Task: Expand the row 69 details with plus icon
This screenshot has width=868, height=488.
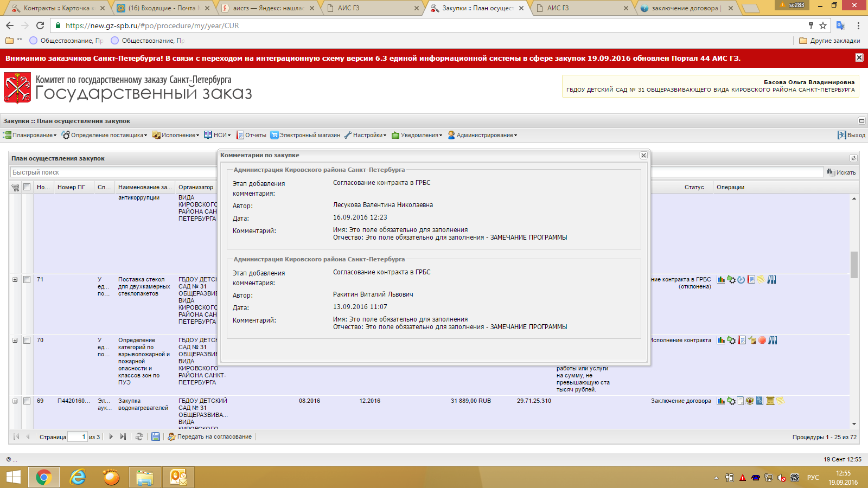Action: click(x=15, y=401)
